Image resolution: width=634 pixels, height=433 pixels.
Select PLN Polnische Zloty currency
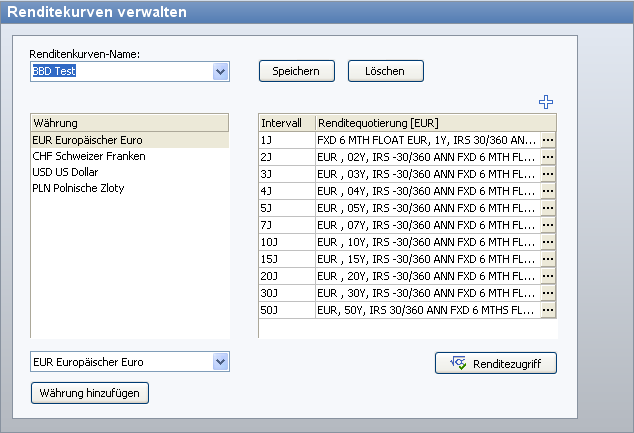(78, 188)
